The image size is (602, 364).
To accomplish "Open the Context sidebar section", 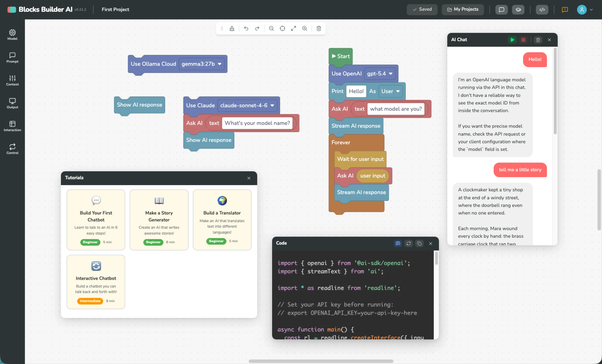I will (12, 80).
